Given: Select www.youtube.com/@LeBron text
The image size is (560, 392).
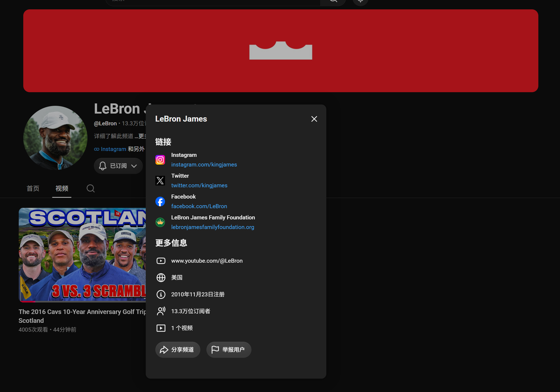Looking at the screenshot, I should (x=207, y=261).
